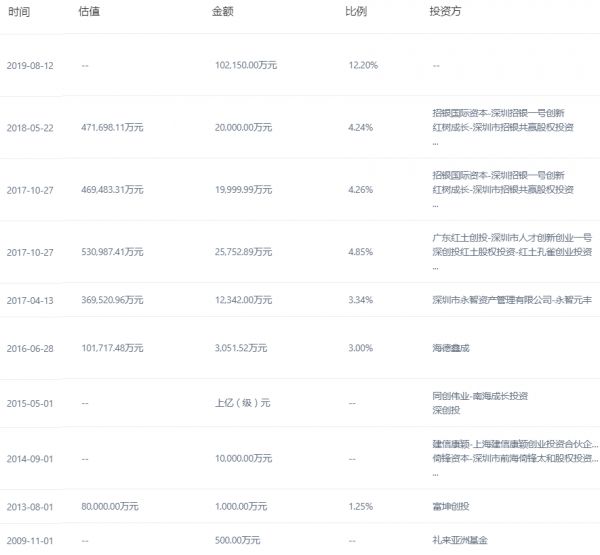Select the valuation 101,717.48万元

(x=112, y=348)
